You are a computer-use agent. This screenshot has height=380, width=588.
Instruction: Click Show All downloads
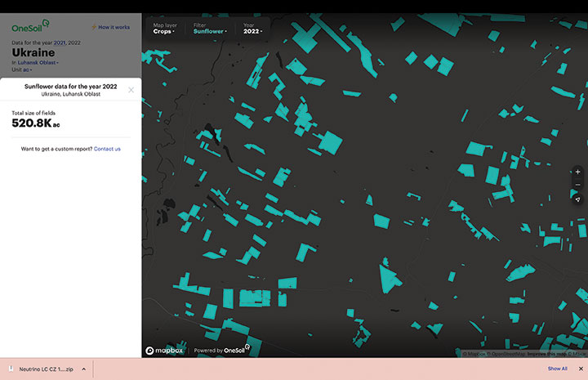[557, 369]
